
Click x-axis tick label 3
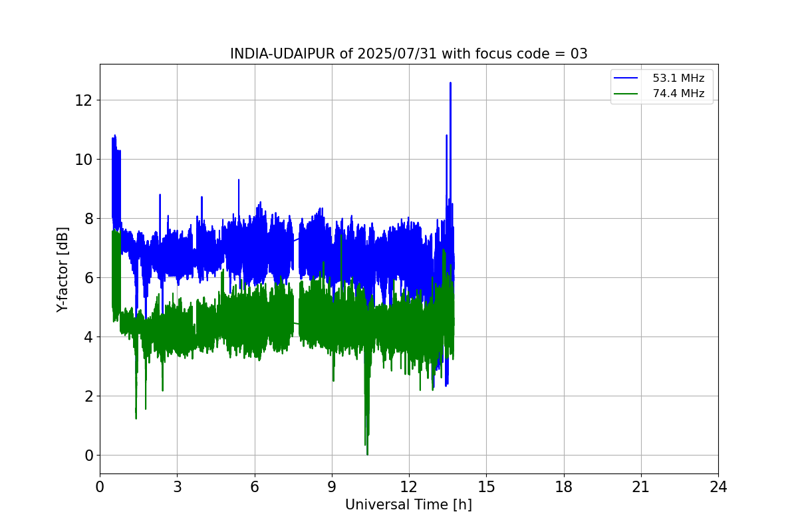177,487
